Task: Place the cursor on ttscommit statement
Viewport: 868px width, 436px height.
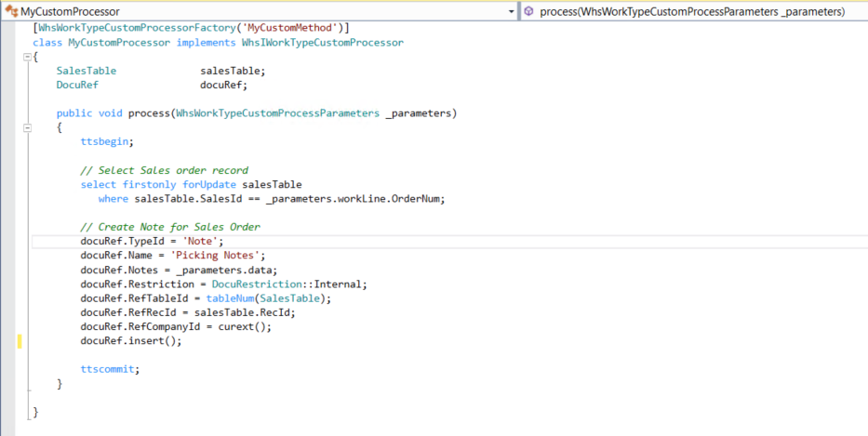Action: point(110,369)
